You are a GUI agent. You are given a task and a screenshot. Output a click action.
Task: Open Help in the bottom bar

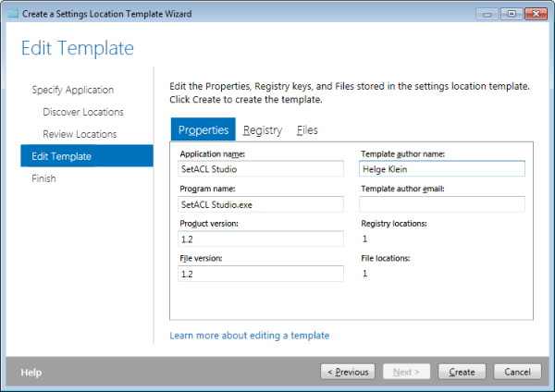31,373
